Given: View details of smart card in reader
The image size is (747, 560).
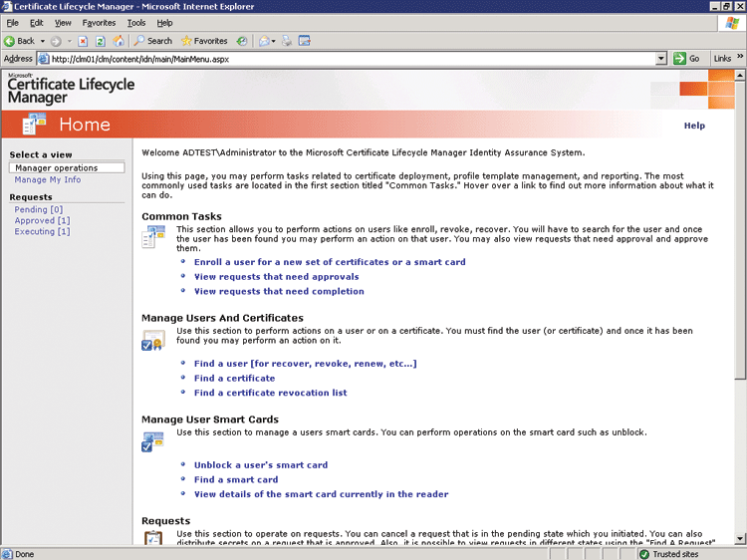Looking at the screenshot, I should tap(321, 494).
